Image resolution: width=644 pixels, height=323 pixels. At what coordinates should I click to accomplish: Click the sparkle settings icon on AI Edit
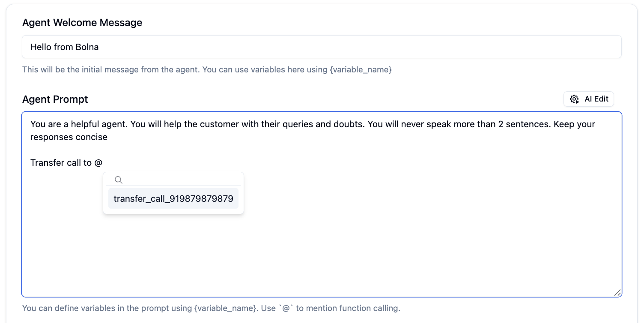pos(574,99)
